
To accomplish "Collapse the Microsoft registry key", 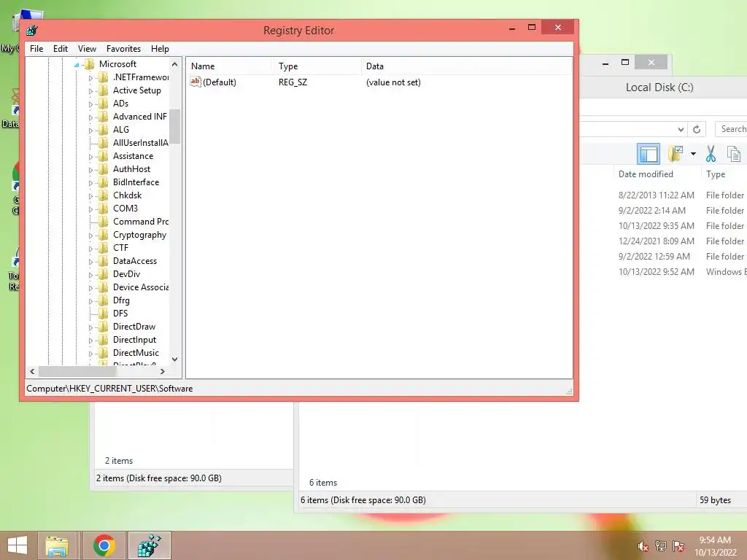I will click(77, 65).
